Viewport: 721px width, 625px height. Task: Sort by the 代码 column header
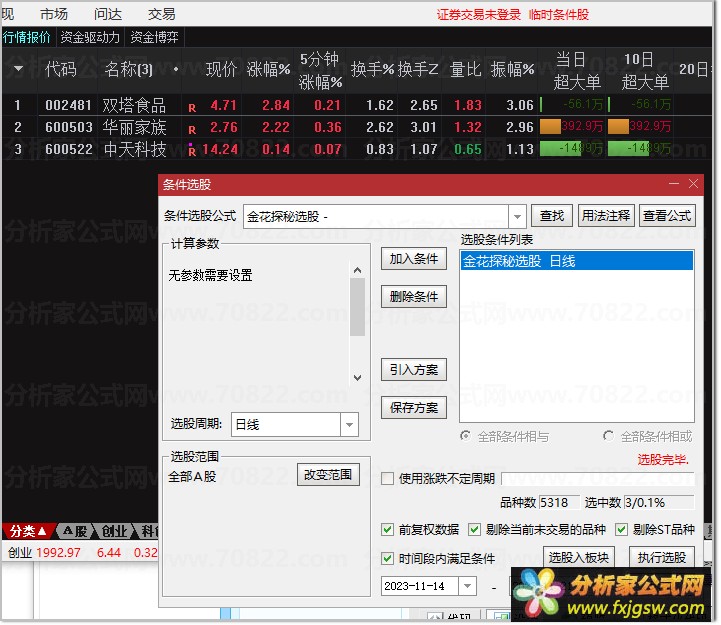[x=61, y=69]
